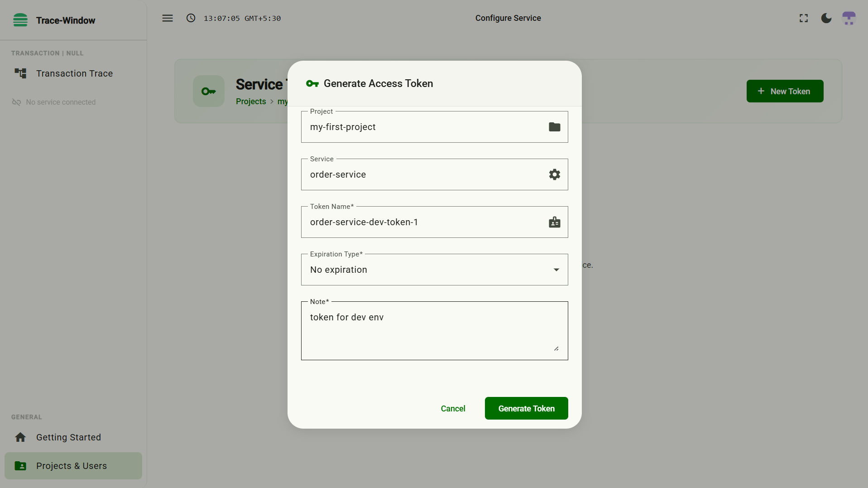
Task: Open the Expiration Type dropdown arrow
Action: [556, 270]
